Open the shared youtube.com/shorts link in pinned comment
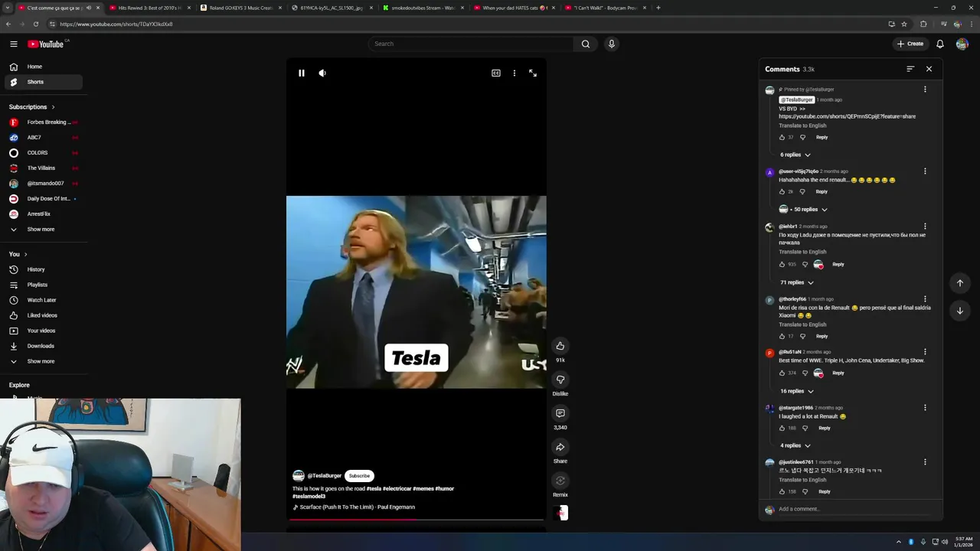Viewport: 980px width, 551px height. [847, 116]
